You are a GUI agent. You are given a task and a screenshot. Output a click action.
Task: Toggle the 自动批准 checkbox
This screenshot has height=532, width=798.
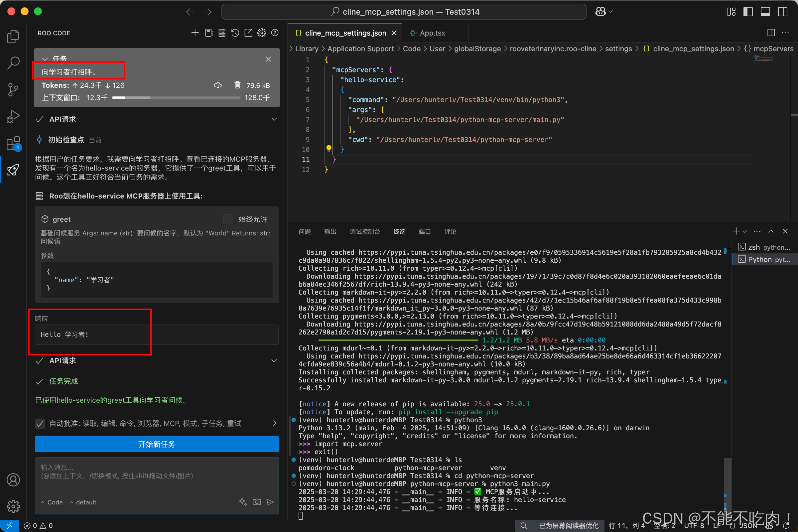click(40, 423)
